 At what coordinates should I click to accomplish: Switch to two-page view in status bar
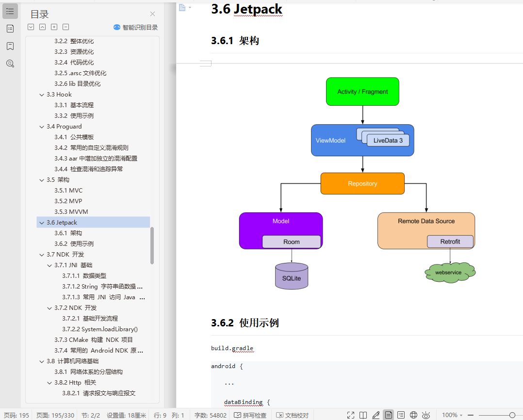tap(363, 415)
